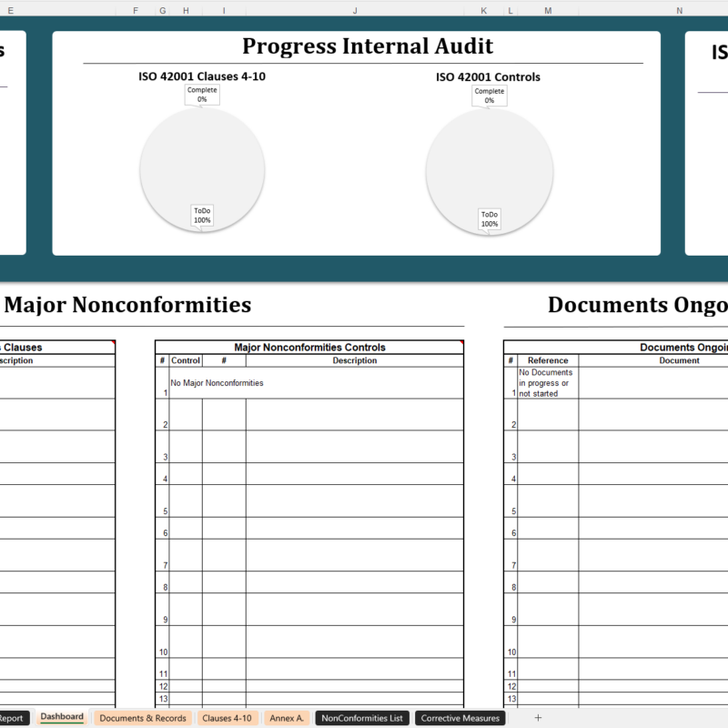This screenshot has height=728, width=728.
Task: Select the Clauses 4-10 worksheet tab
Action: pyautogui.click(x=227, y=717)
